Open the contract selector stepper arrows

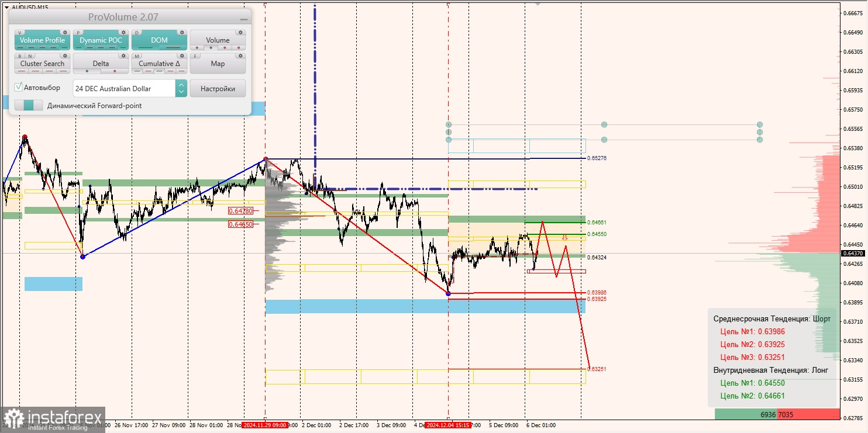181,88
